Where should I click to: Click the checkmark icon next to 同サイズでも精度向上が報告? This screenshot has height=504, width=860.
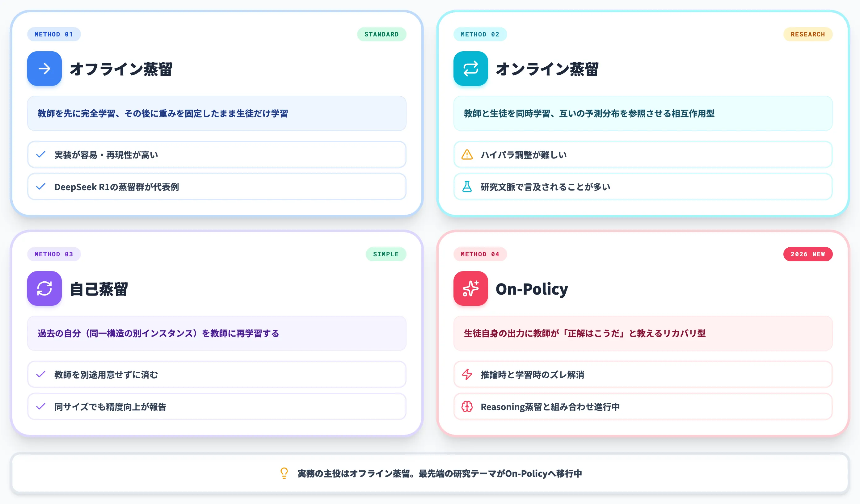(41, 406)
